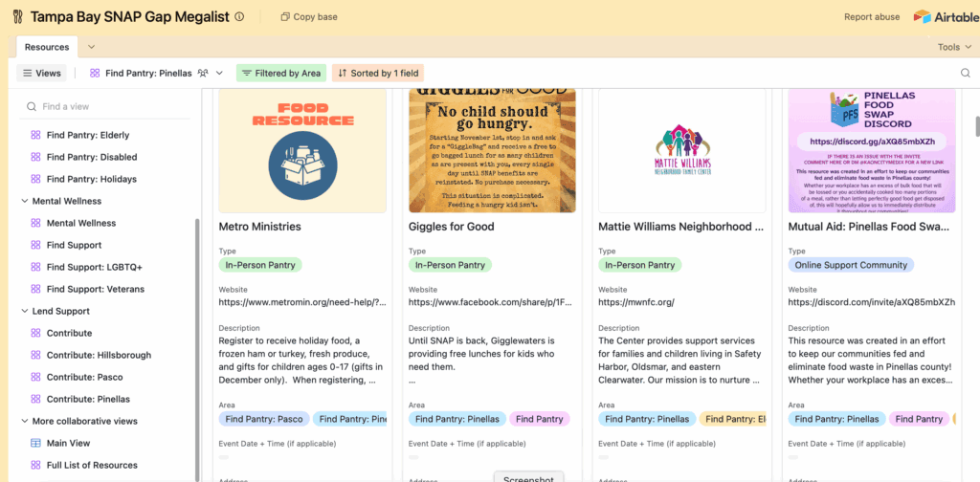Open the Filtered by Area filter

click(281, 73)
